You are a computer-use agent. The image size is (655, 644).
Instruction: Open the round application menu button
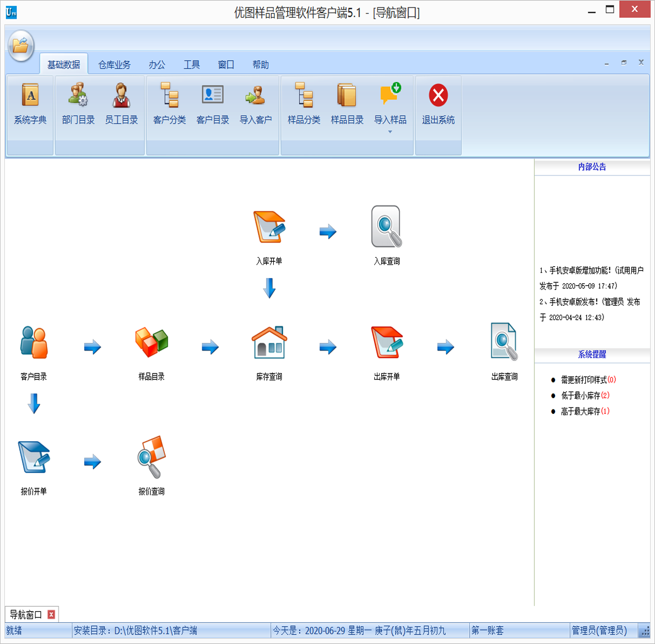(x=21, y=46)
